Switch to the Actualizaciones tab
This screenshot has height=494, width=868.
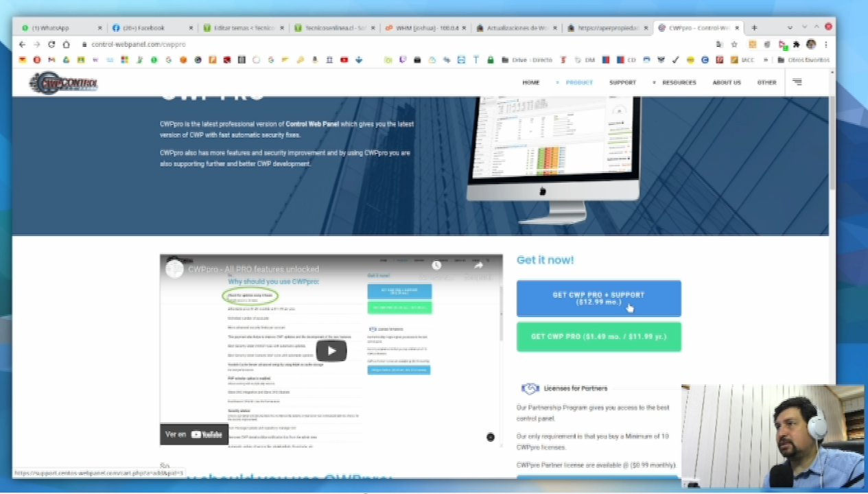click(517, 28)
